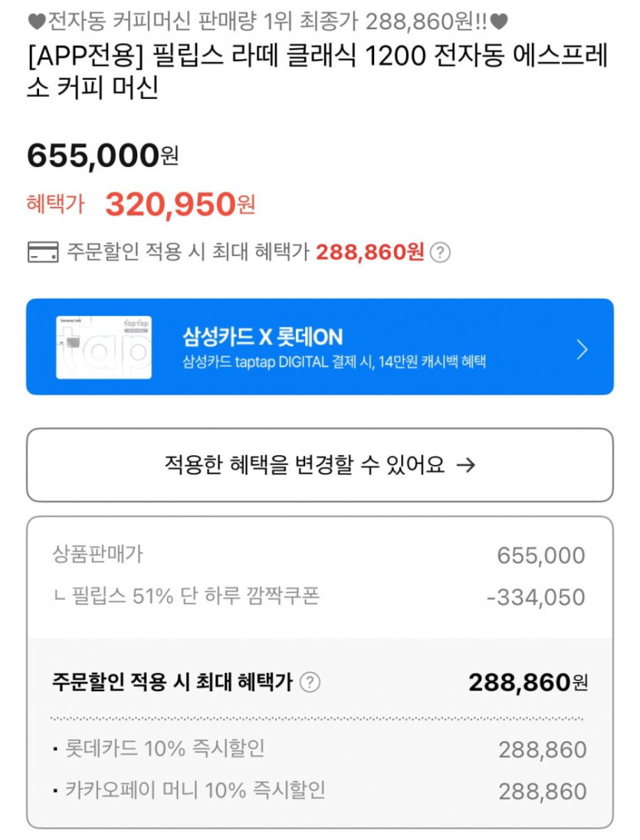Tap the Samsung taptap card image

[x=103, y=347]
